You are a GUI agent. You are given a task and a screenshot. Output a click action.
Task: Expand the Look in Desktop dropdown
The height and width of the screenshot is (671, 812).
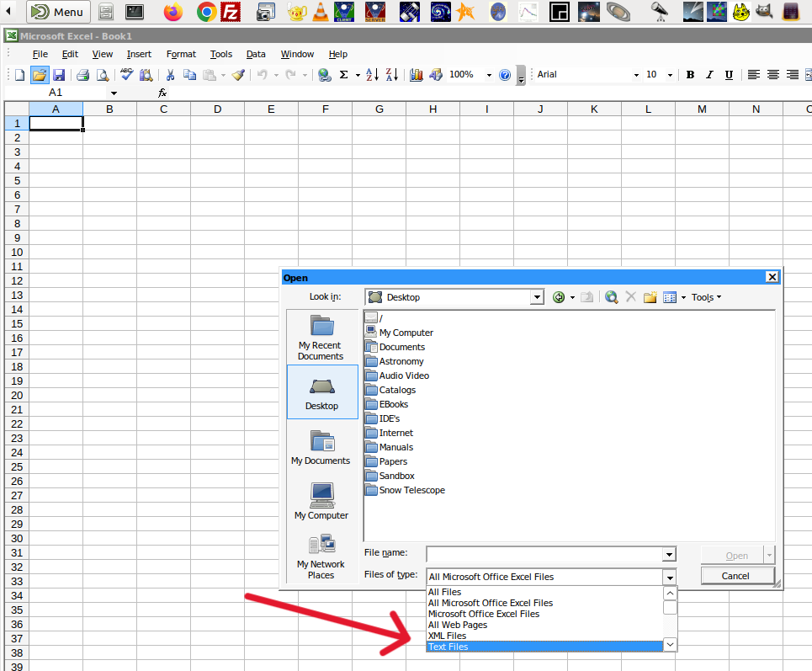click(x=537, y=297)
